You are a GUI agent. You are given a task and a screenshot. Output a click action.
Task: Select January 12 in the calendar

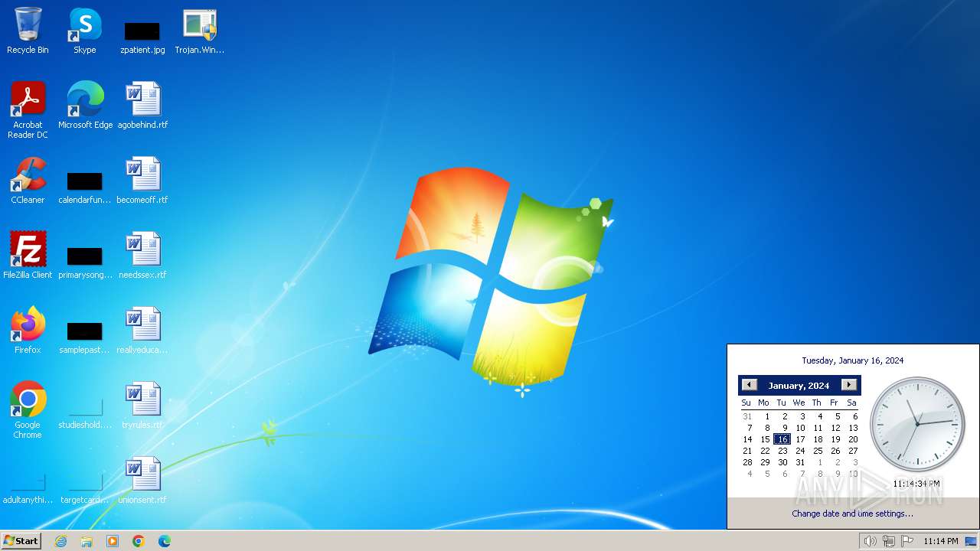[835, 428]
